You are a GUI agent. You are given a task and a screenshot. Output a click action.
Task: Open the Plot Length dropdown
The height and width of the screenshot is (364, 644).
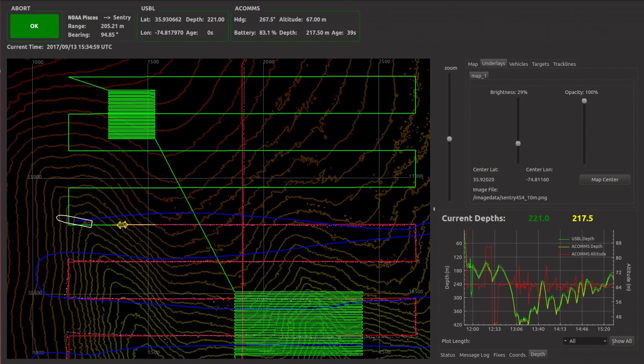[x=584, y=341]
